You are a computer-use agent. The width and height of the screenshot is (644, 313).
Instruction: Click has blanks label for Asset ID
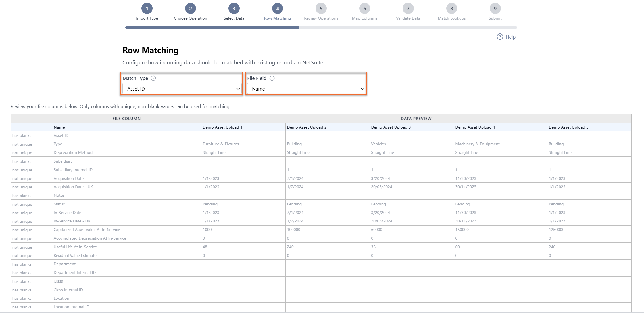tap(22, 136)
